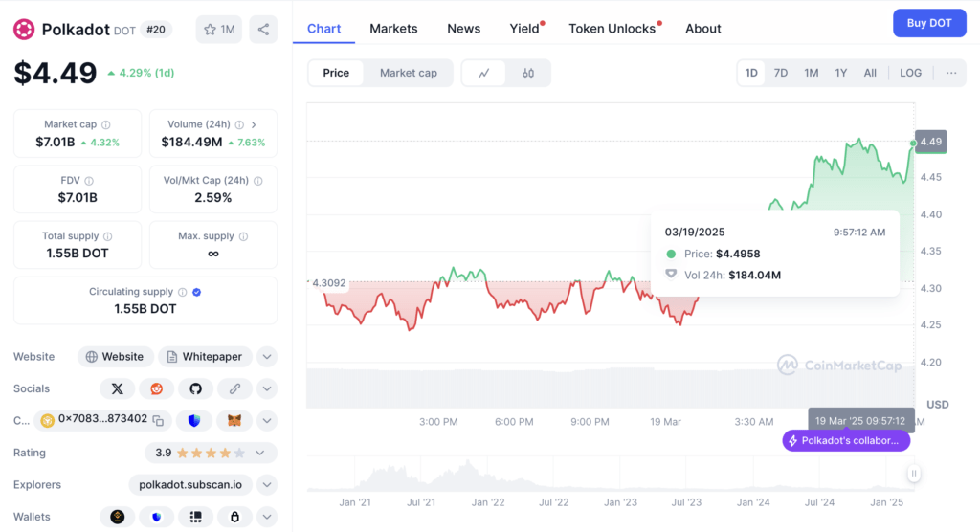The height and width of the screenshot is (532, 980).
Task: Click the 4.3092 opening price label
Action: 329,283
